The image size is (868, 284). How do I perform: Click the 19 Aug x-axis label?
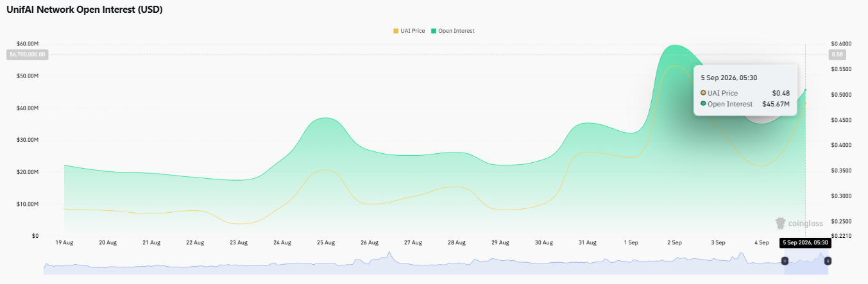(64, 243)
